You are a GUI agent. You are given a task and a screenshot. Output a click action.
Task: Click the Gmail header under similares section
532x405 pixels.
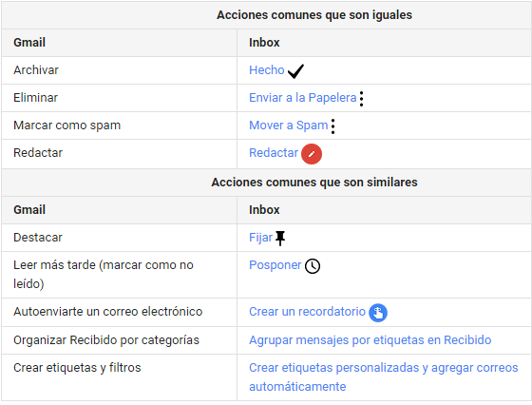29,210
